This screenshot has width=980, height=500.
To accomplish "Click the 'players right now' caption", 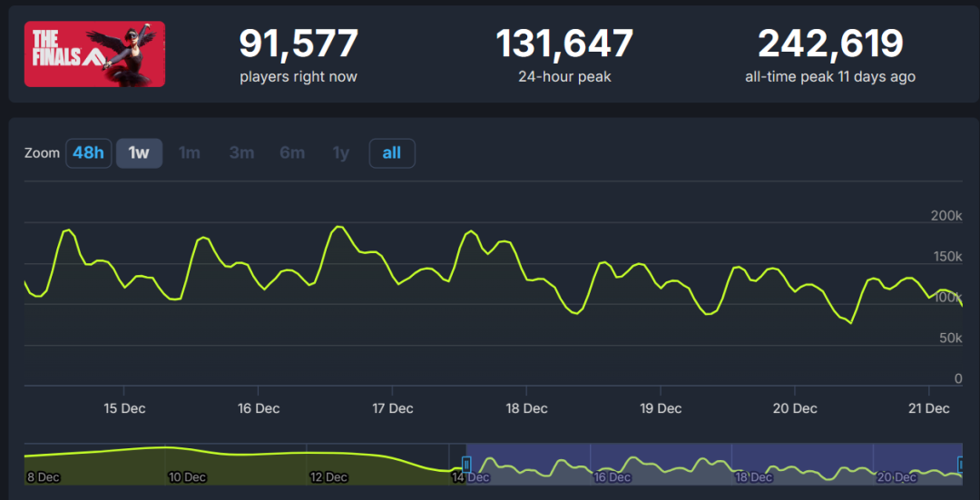I will click(x=299, y=77).
